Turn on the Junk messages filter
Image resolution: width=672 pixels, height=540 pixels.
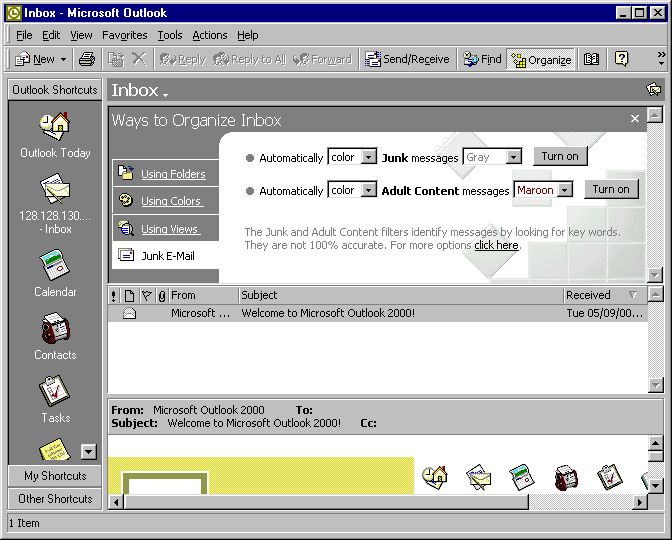click(x=560, y=156)
